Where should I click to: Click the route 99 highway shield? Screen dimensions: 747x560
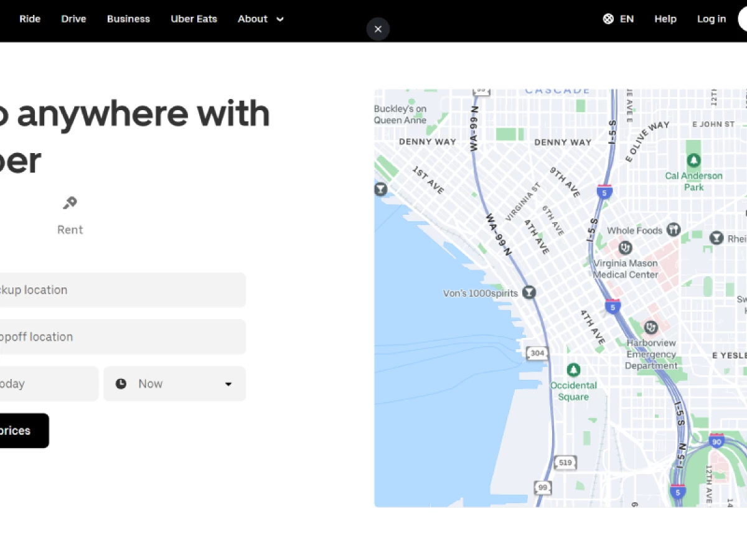543,487
